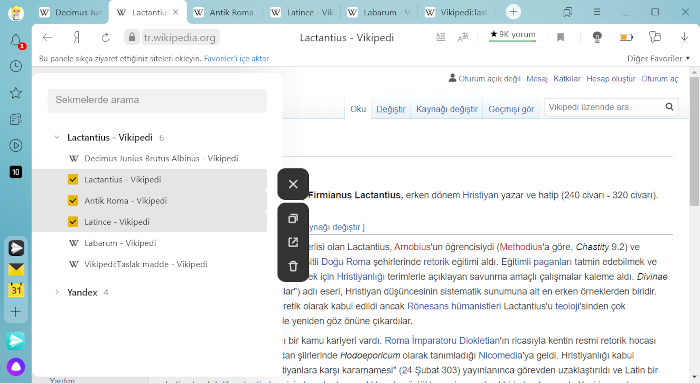Reload the current page

105,38
